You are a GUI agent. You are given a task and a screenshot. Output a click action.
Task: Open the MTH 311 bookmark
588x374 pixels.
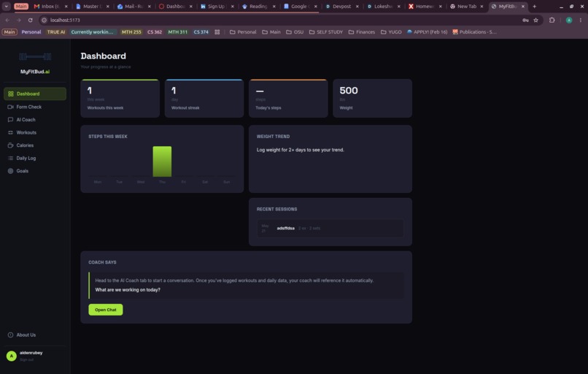(x=177, y=32)
